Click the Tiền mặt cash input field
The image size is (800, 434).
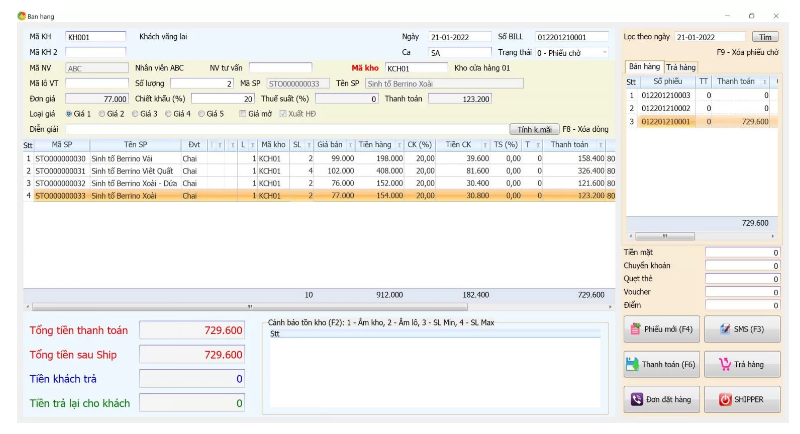742,253
